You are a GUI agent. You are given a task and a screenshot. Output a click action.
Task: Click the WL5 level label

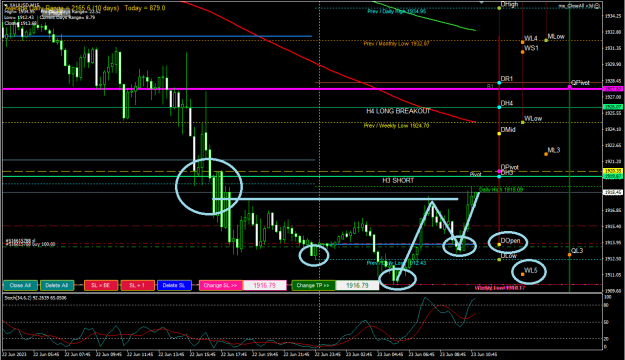(x=531, y=271)
